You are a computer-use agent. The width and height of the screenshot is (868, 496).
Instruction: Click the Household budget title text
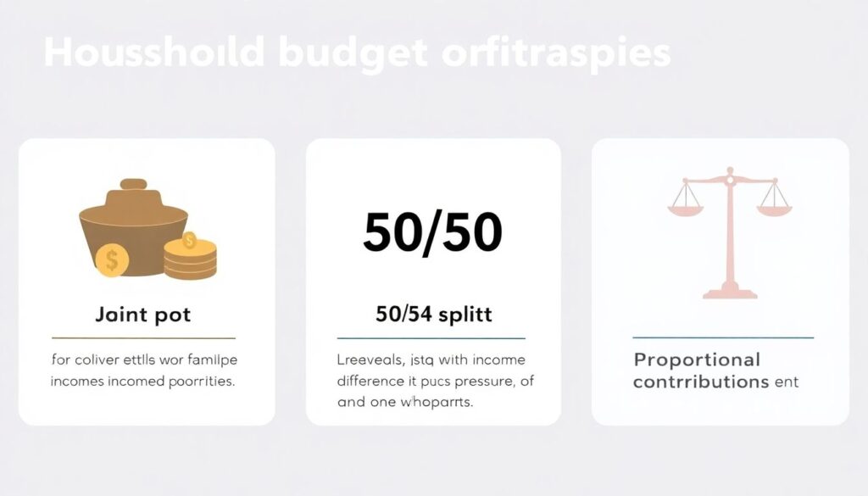click(357, 53)
